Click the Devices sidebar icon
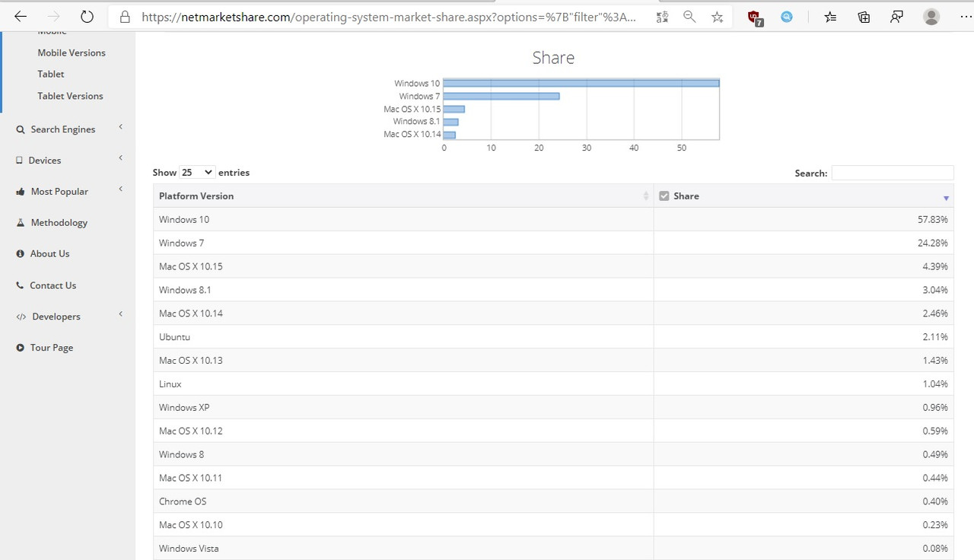The width and height of the screenshot is (974, 560). pos(20,161)
